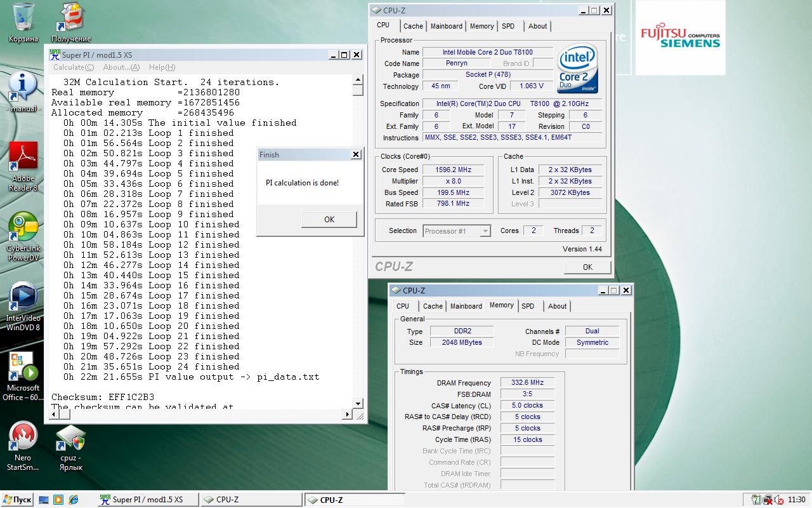Close the Finish dialog with its X
This screenshot has height=508, width=812.
[356, 154]
